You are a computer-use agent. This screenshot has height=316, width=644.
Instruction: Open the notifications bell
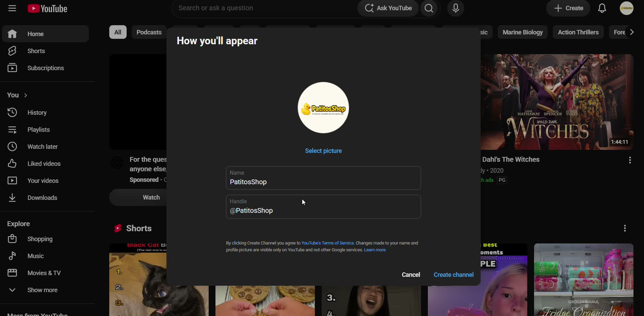tap(602, 8)
